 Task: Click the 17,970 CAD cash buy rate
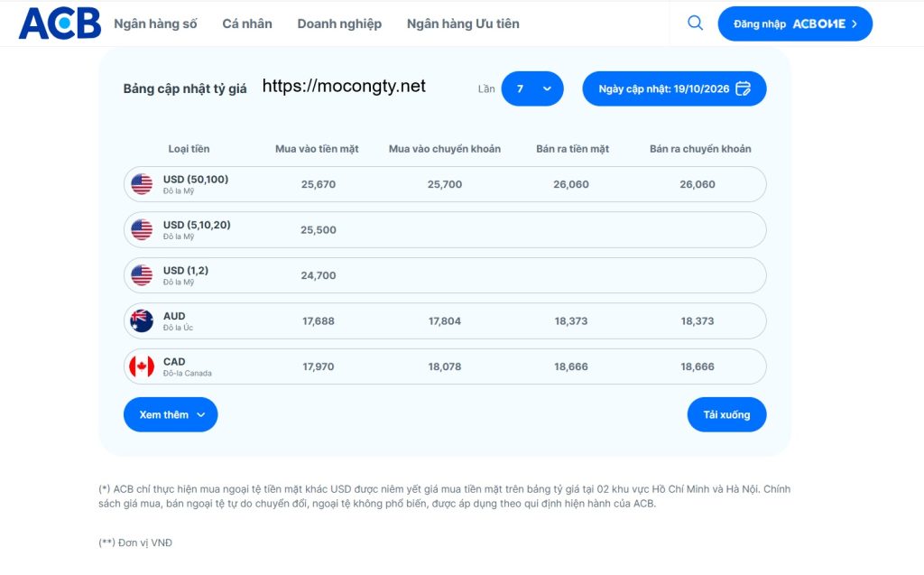[319, 366]
